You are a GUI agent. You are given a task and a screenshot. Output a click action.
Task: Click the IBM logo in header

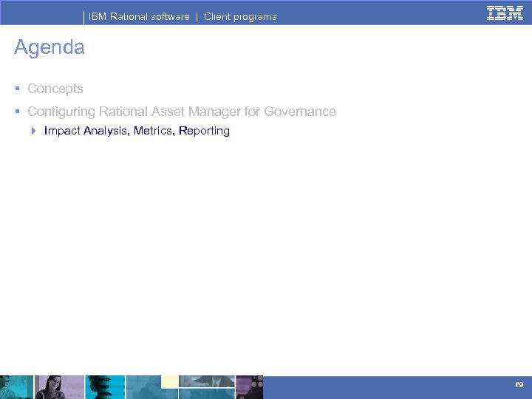(505, 13)
